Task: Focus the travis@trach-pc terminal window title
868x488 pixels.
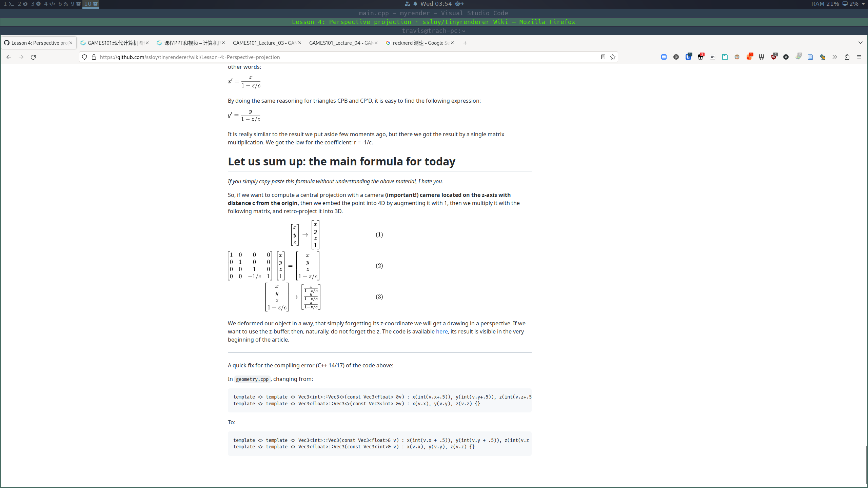Action: coord(434,30)
